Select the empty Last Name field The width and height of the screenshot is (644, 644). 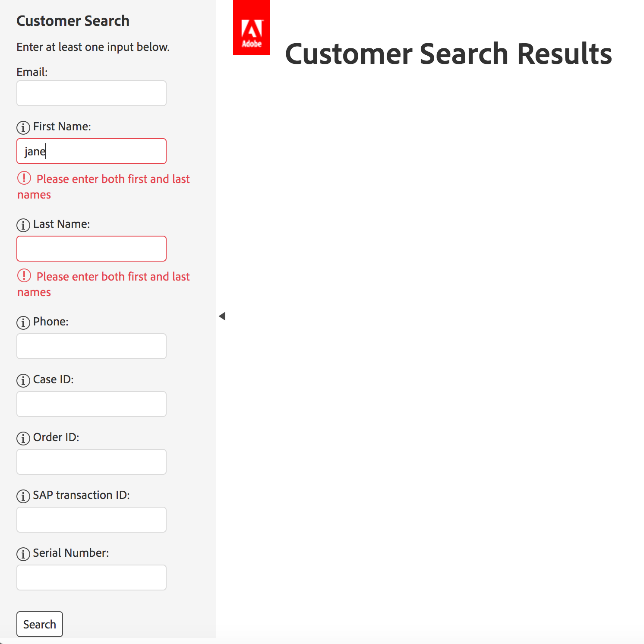tap(92, 249)
